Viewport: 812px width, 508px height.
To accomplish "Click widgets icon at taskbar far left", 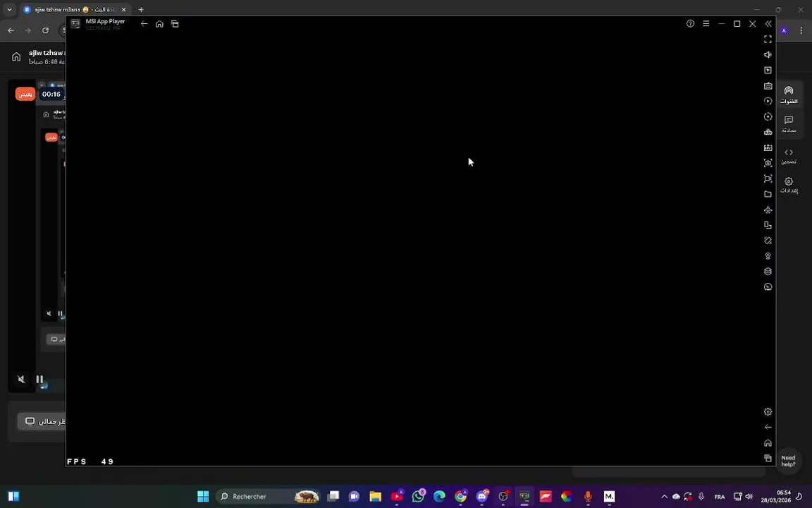I will 14,497.
